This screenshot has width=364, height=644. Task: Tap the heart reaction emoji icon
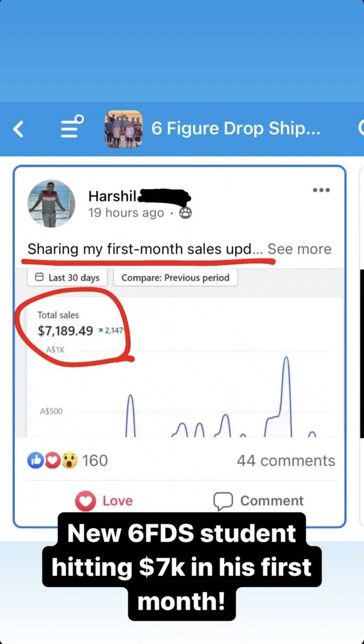tap(52, 460)
